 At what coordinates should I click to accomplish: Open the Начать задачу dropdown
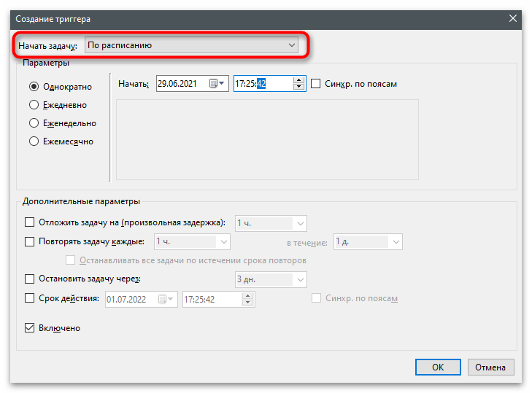[x=191, y=45]
